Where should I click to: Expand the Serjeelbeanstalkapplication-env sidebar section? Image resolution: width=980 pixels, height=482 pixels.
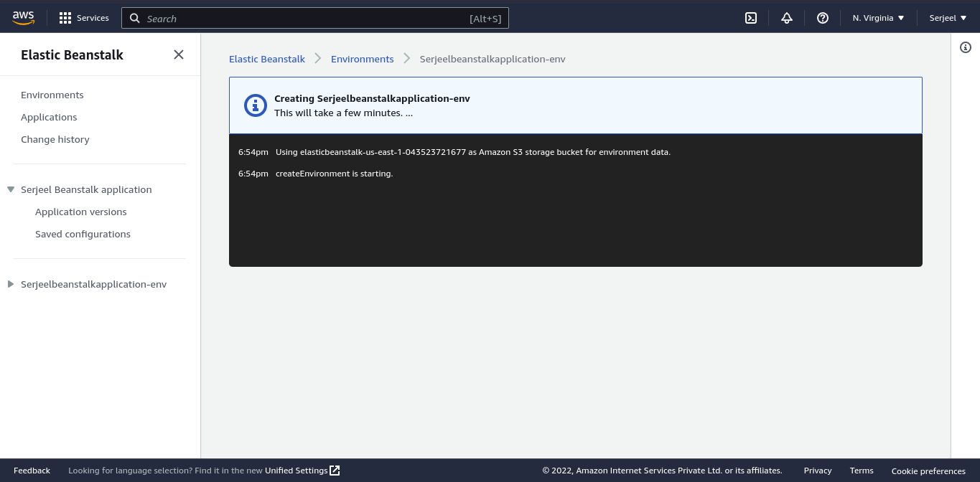[11, 284]
